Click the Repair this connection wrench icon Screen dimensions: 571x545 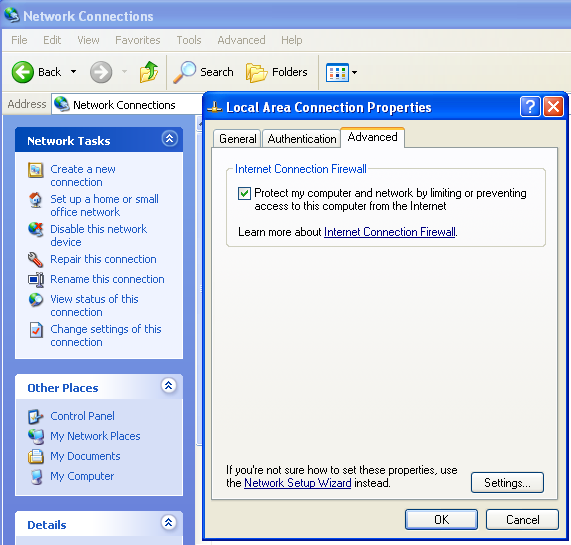point(36,260)
